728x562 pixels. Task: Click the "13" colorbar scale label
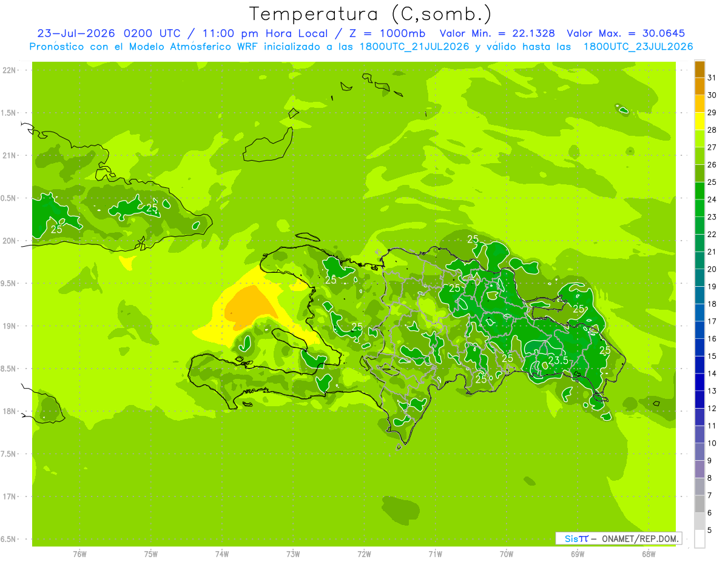click(x=712, y=390)
